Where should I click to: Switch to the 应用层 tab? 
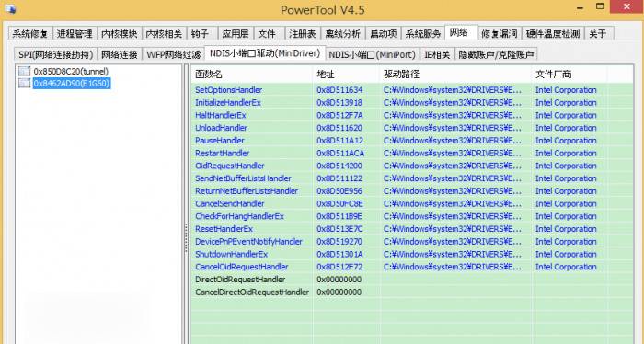[236, 34]
